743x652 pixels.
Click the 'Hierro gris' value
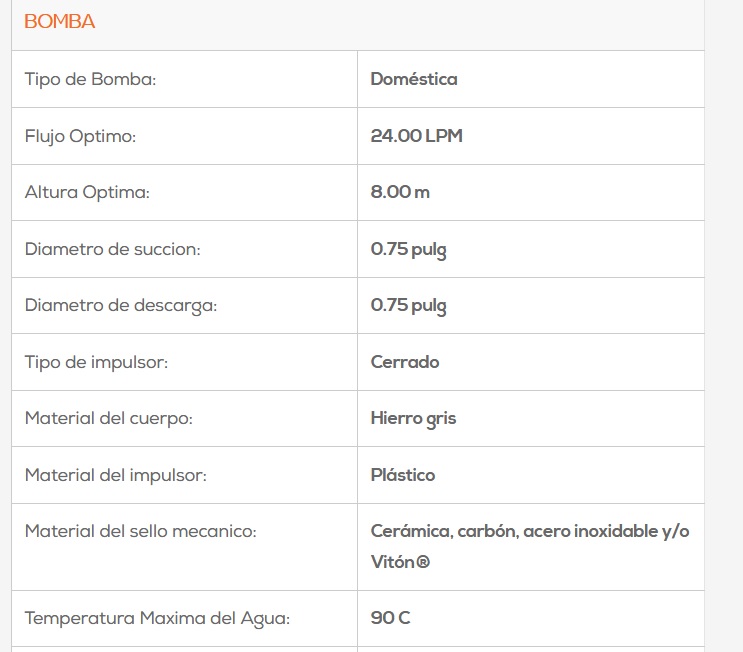pos(413,418)
